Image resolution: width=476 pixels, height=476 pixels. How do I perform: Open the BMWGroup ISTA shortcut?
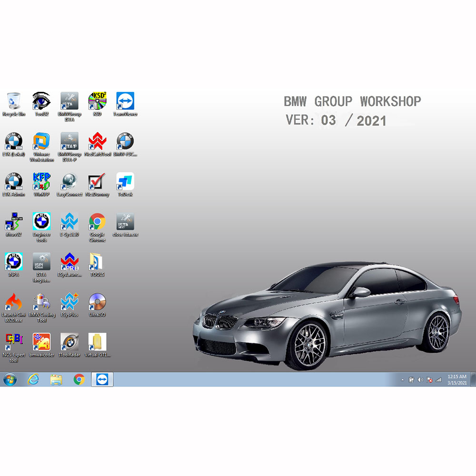coord(69,107)
